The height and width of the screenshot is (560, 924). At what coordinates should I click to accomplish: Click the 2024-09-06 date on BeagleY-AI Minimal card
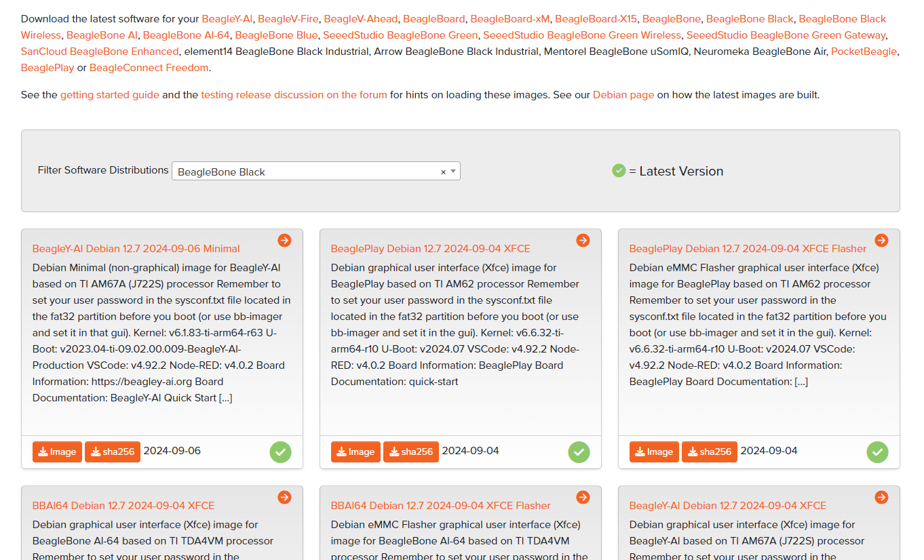172,451
